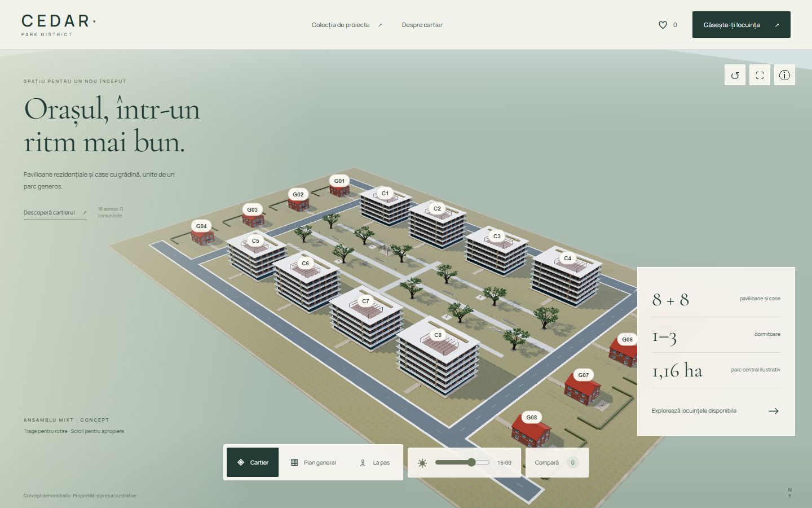The height and width of the screenshot is (508, 812).
Task: Select the G04 house marker
Action: coord(201,226)
